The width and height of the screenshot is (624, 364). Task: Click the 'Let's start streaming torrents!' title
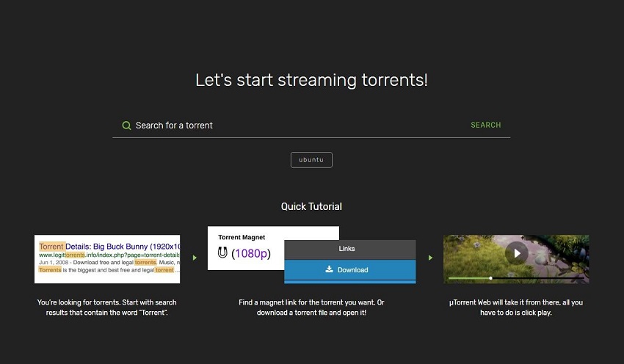(x=311, y=80)
